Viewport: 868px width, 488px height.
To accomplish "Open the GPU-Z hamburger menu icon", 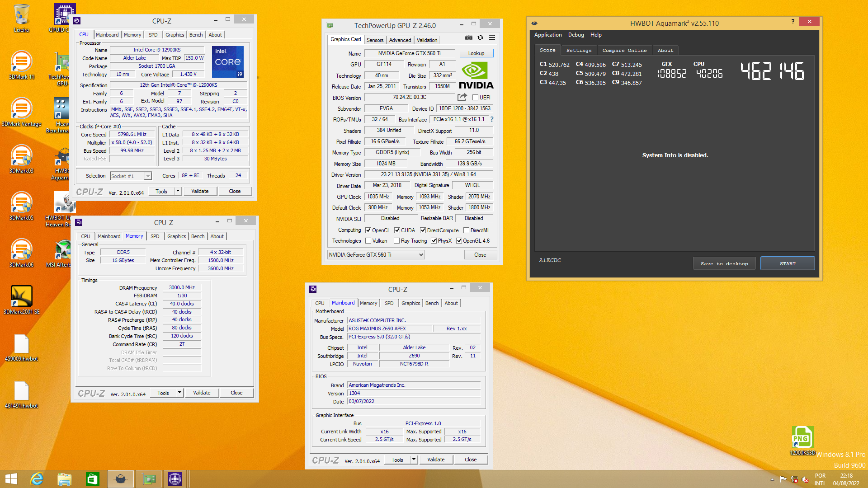I will pos(492,38).
